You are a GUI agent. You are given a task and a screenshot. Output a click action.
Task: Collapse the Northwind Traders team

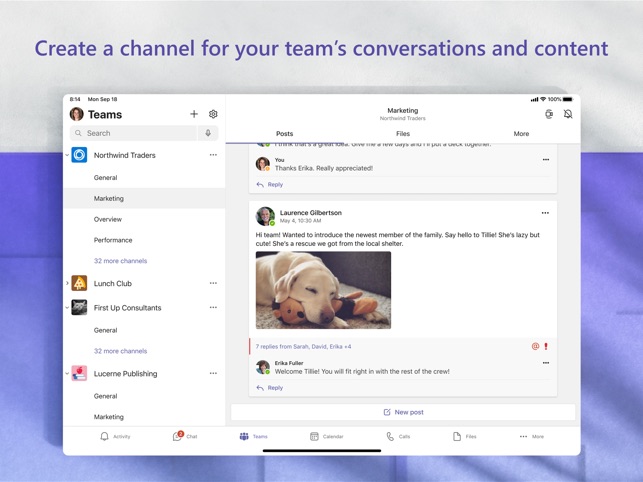pos(67,155)
